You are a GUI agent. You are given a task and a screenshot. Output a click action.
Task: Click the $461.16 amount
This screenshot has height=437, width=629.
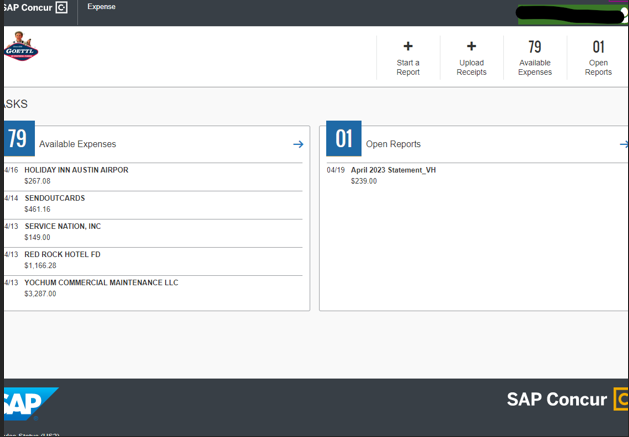[37, 209]
